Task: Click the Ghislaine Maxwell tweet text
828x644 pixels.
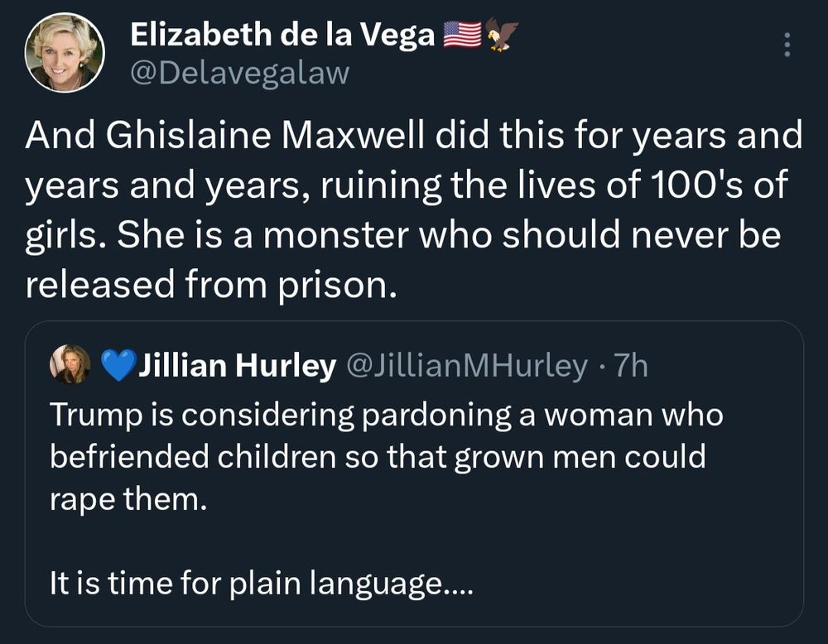Action: click(414, 209)
